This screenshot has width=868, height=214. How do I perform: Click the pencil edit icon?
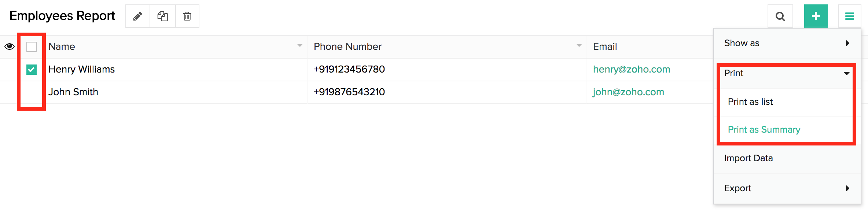point(137,16)
